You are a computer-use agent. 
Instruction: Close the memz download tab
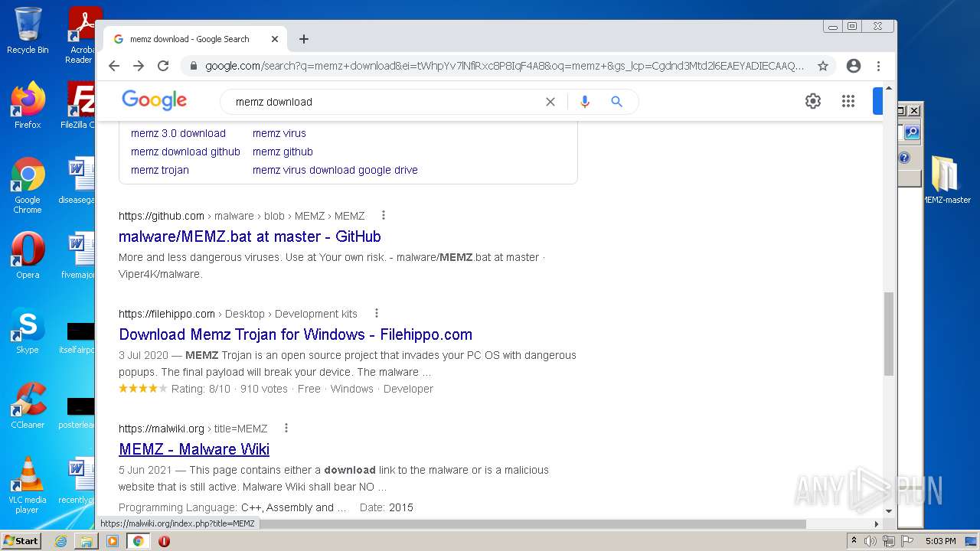click(275, 39)
